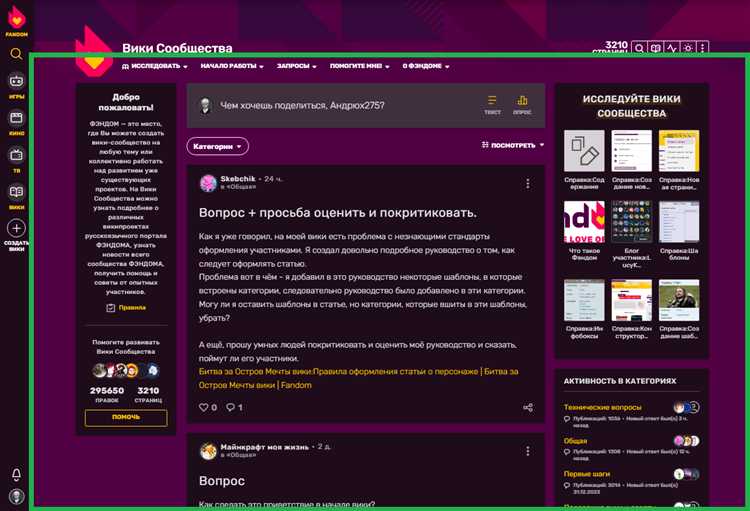Click the Помочь button
This screenshot has height=511, width=750.
coord(126,417)
